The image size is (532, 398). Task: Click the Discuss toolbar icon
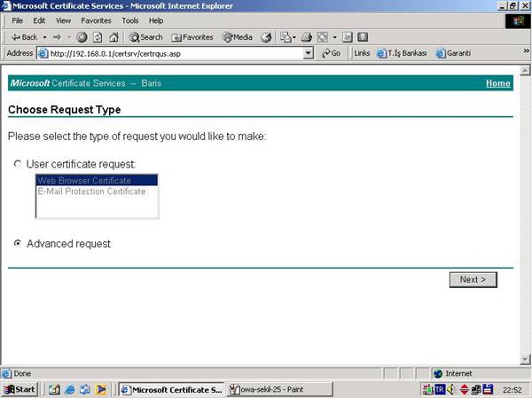click(x=347, y=37)
